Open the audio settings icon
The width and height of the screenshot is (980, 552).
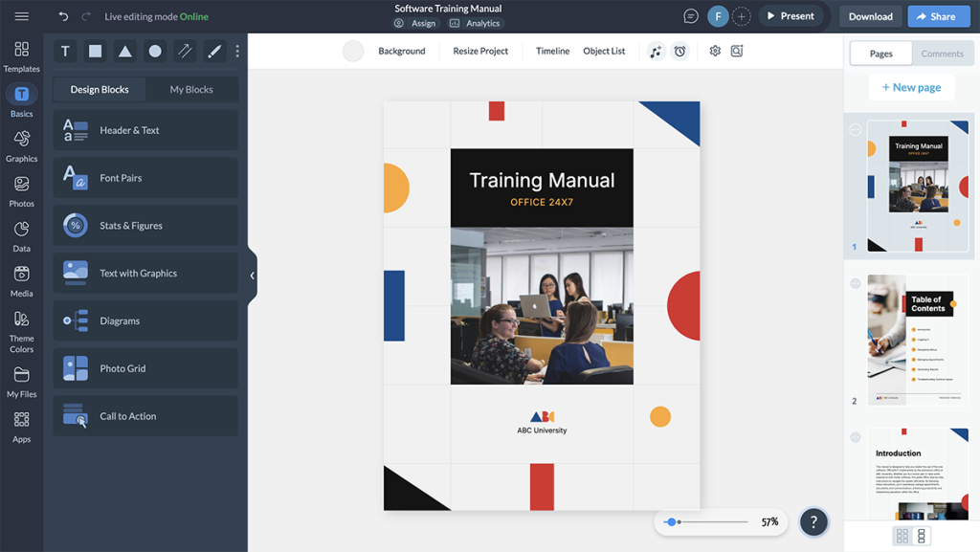click(x=655, y=51)
